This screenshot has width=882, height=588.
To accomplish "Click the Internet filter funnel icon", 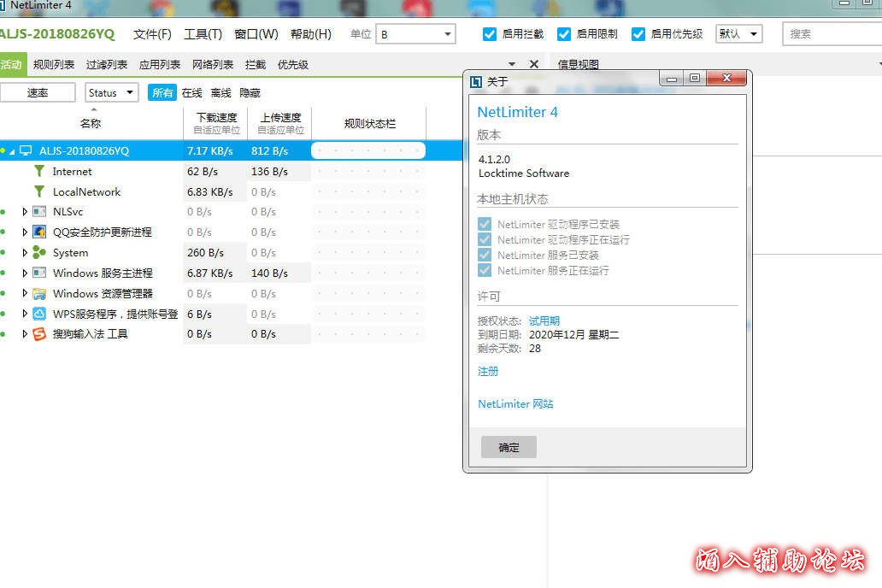I will click(x=38, y=171).
